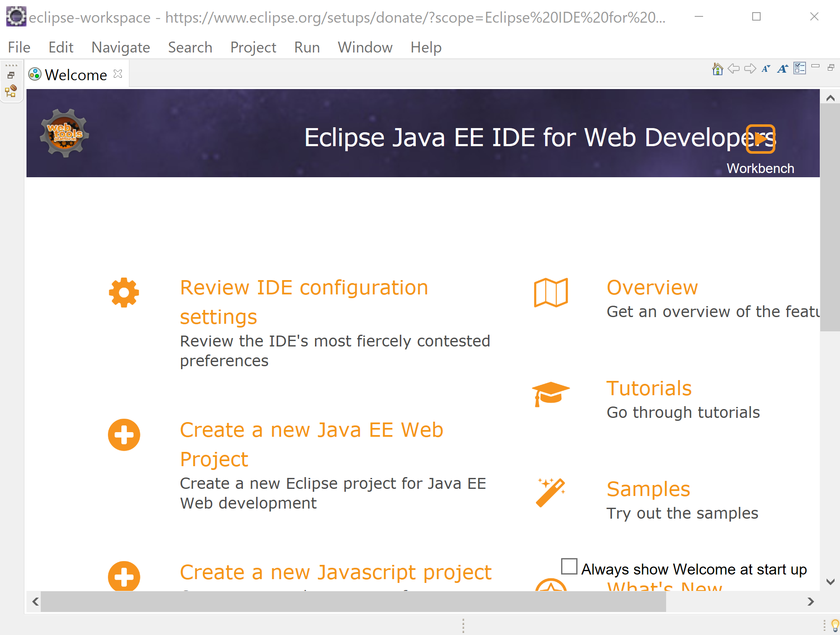
Task: Open customize page layout icon
Action: (x=800, y=68)
